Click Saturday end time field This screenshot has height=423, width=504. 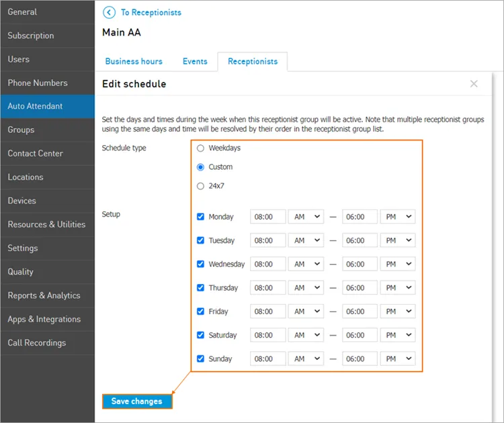point(360,335)
